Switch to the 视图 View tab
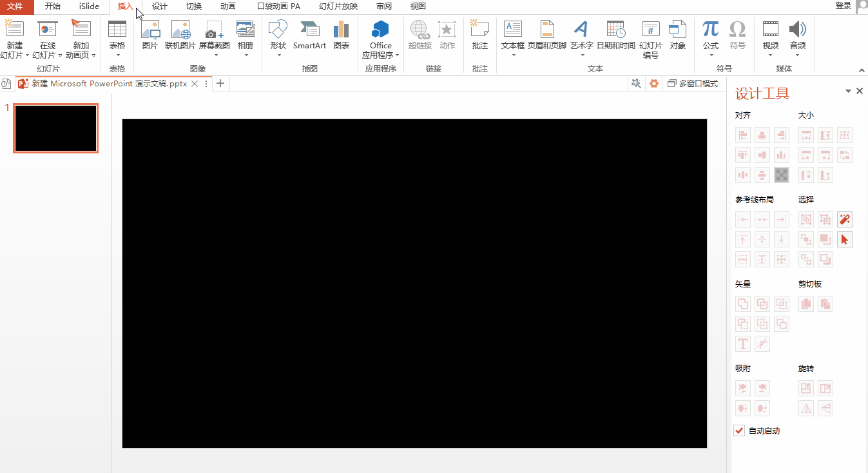 (x=418, y=6)
